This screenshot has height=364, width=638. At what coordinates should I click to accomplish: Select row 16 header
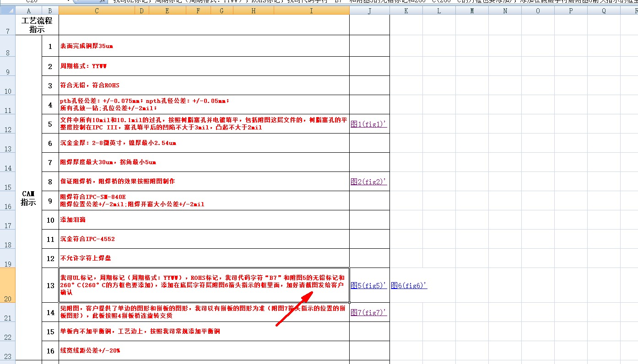8,201
